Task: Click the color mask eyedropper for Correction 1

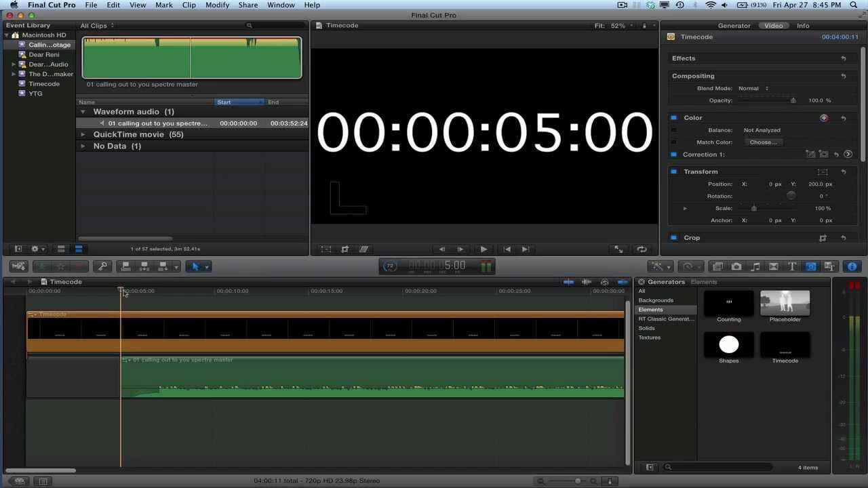Action: click(x=810, y=155)
